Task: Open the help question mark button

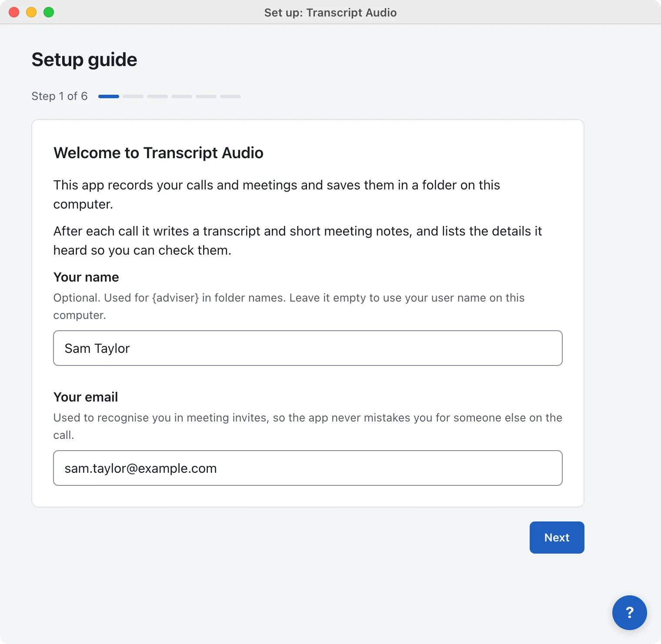Action: coord(629,612)
